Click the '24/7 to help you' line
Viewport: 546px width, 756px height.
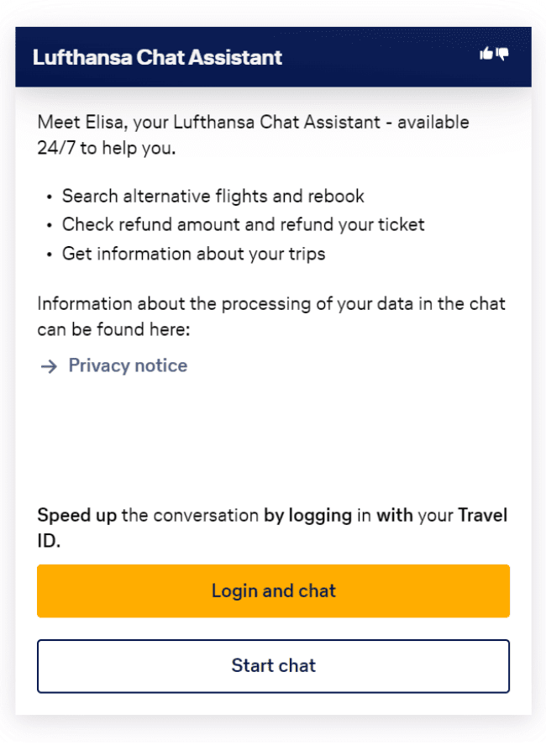[106, 149]
